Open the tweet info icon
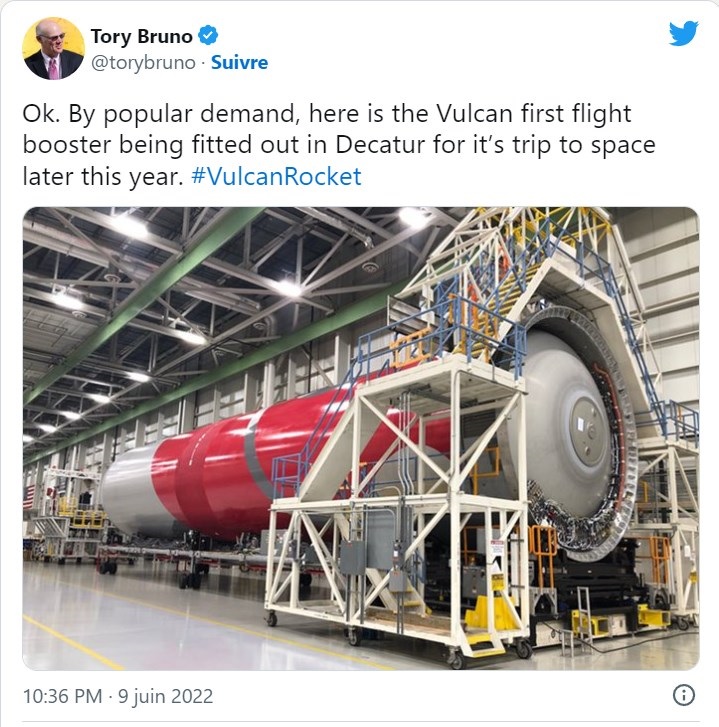This screenshot has width=719, height=727. (x=684, y=695)
